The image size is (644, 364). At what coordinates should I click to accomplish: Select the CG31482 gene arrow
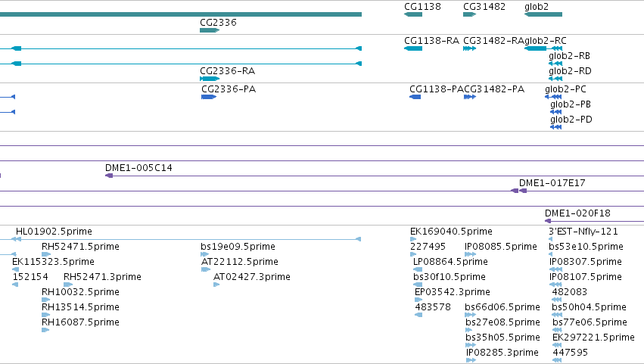pyautogui.click(x=469, y=14)
